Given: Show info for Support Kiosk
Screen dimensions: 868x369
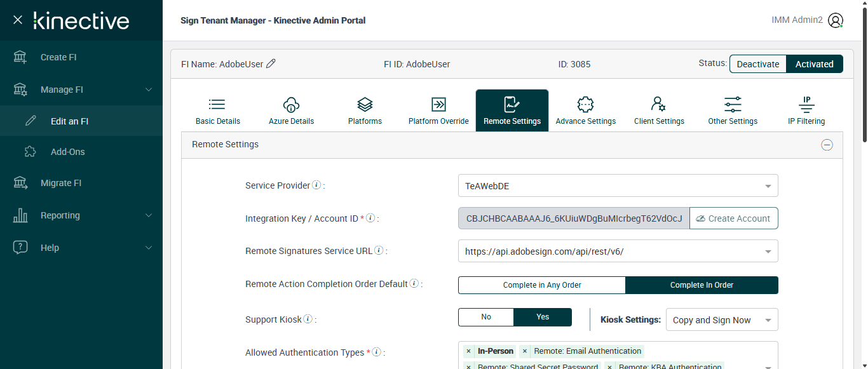Looking at the screenshot, I should click(308, 319).
